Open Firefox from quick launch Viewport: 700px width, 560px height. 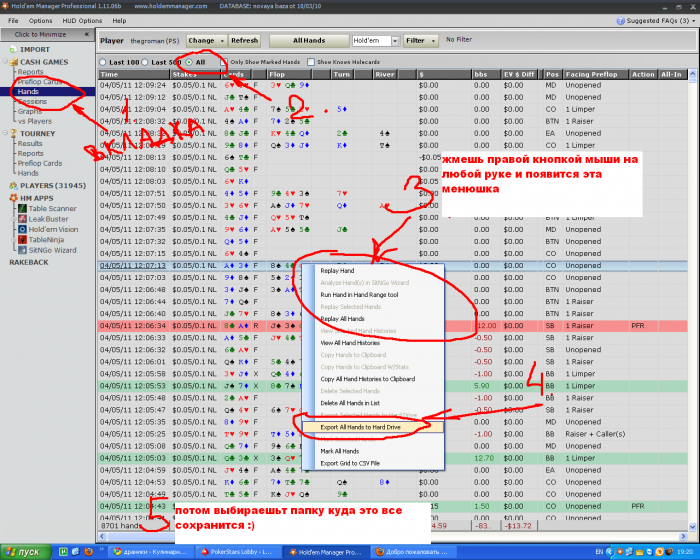[x=88, y=552]
